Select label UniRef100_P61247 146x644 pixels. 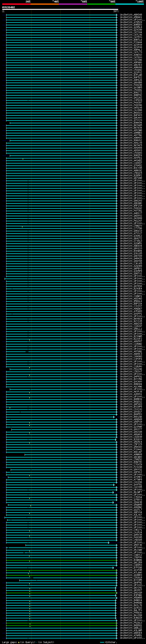click(x=131, y=221)
